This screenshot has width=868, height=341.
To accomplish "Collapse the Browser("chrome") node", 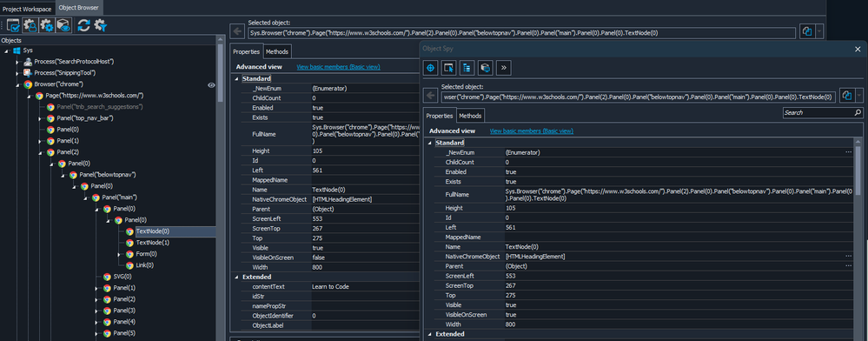I will click(x=17, y=84).
